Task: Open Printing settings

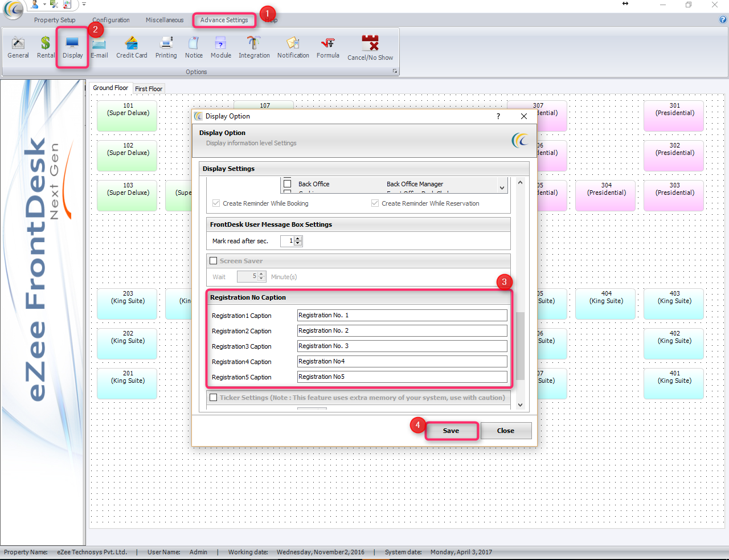Action: [166, 47]
